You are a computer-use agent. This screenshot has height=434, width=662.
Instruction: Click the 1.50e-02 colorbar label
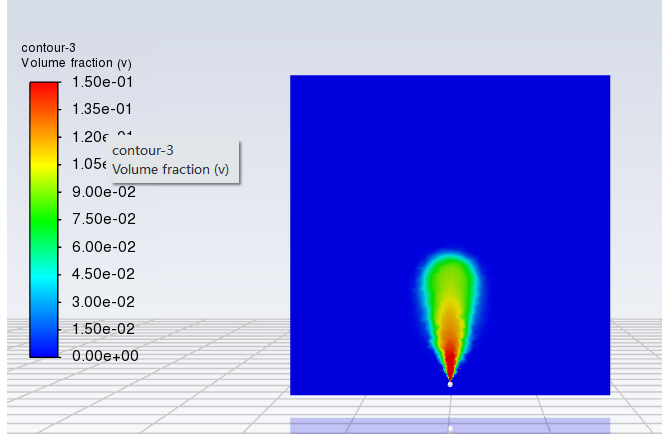103,328
